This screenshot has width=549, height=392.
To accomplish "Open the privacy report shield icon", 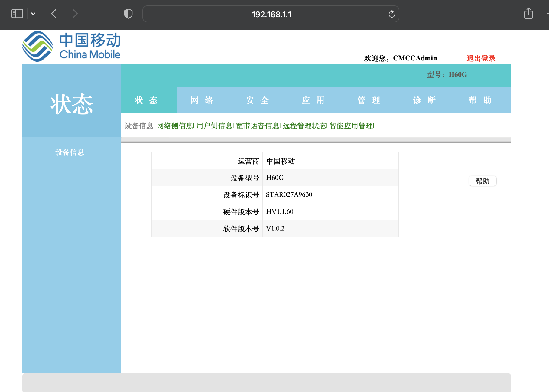I will pos(128,14).
